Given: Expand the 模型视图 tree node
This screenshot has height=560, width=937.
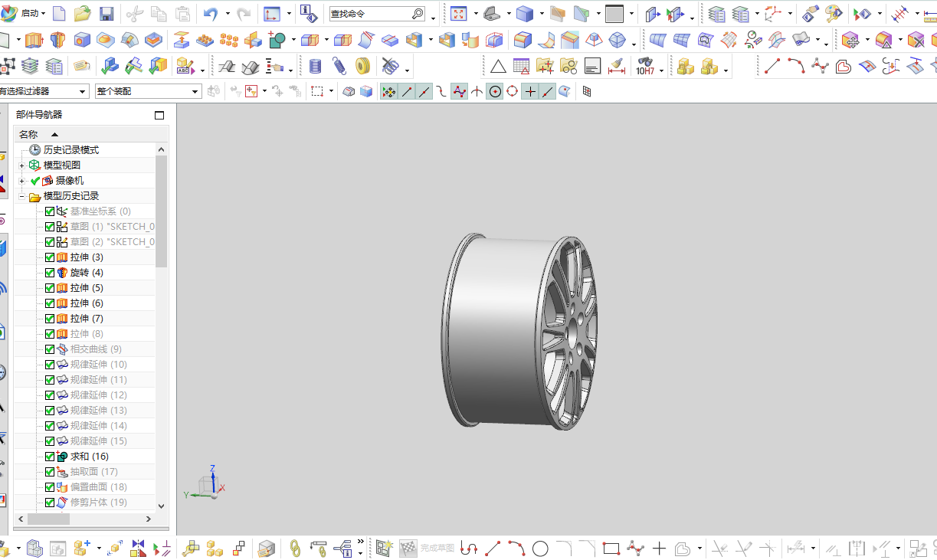Looking at the screenshot, I should coord(22,165).
